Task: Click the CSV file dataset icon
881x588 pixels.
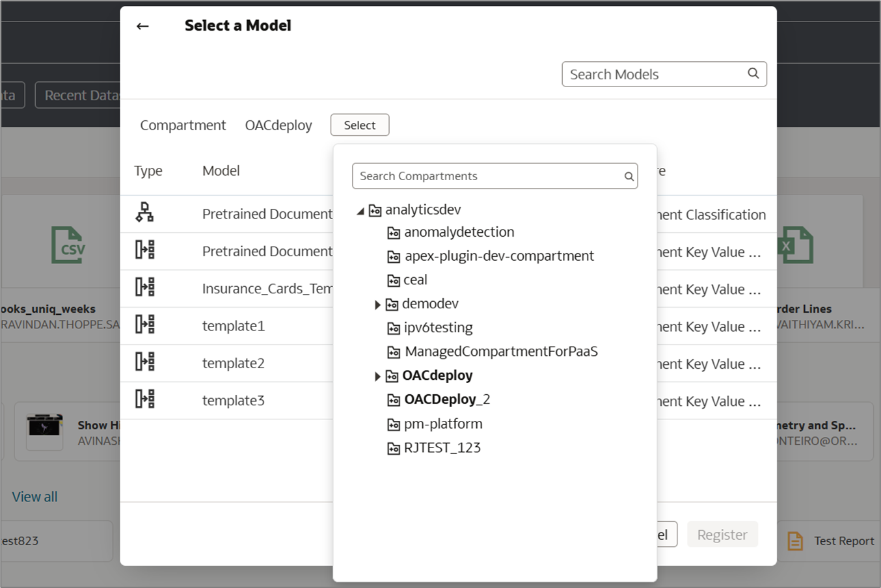Action: pyautogui.click(x=68, y=245)
